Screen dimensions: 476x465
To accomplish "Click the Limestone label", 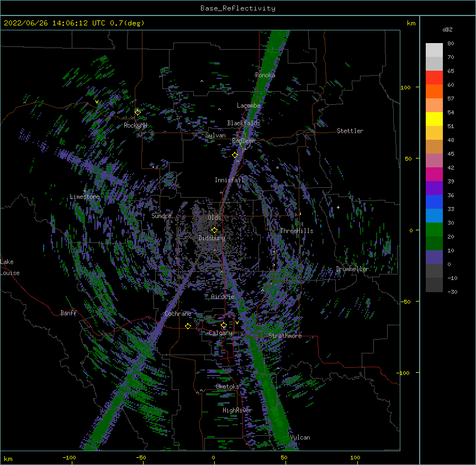I will click(x=84, y=197).
